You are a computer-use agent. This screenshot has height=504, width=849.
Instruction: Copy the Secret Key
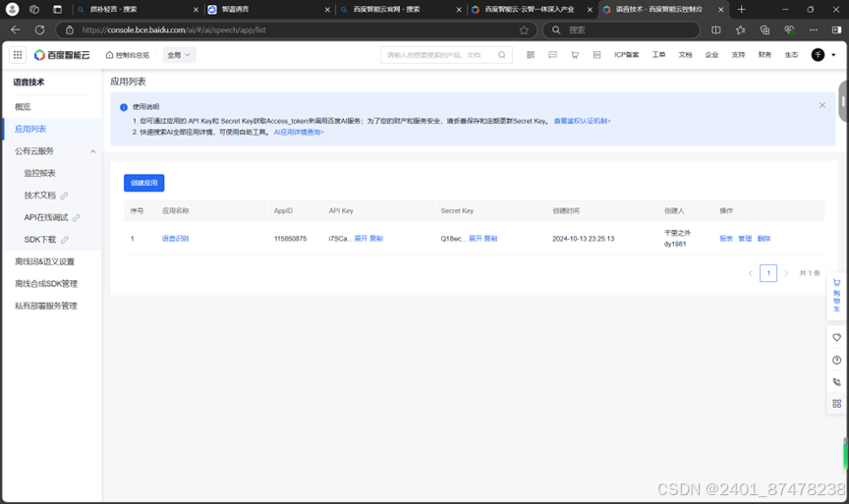[x=490, y=239]
